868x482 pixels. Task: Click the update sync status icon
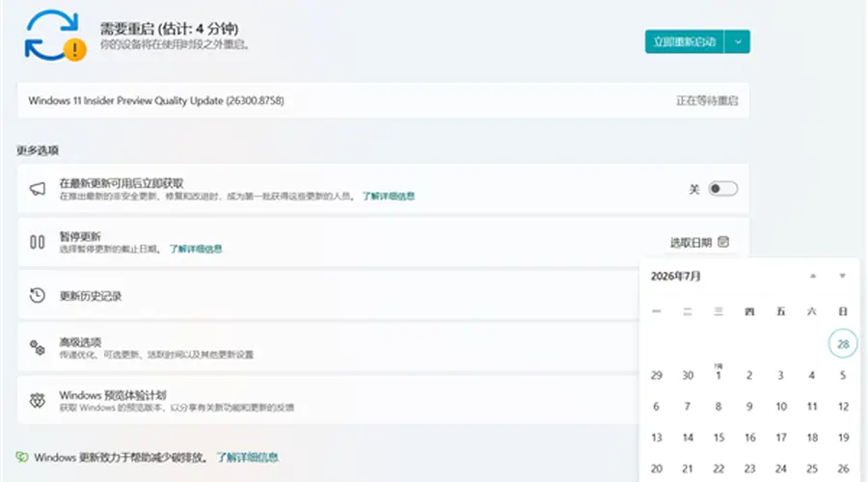pos(55,36)
